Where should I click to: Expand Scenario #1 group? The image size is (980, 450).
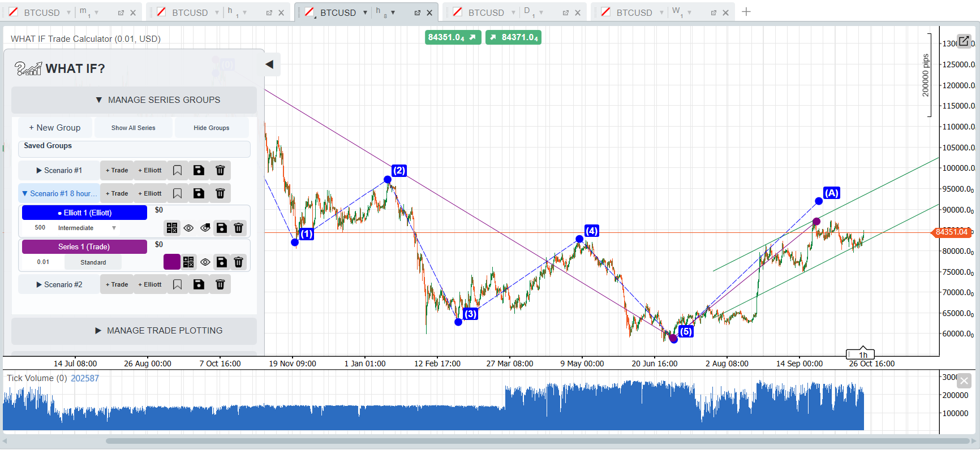click(59, 170)
